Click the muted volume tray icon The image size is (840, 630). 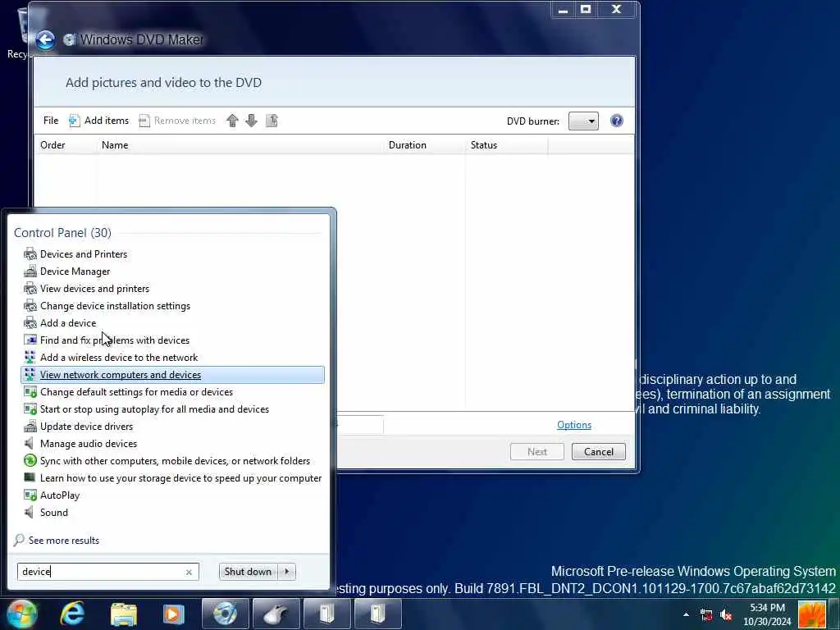[x=727, y=615]
